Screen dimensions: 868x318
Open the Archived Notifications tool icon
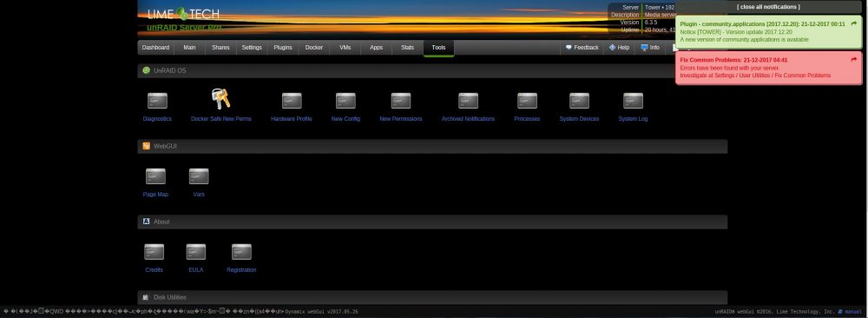(x=468, y=101)
